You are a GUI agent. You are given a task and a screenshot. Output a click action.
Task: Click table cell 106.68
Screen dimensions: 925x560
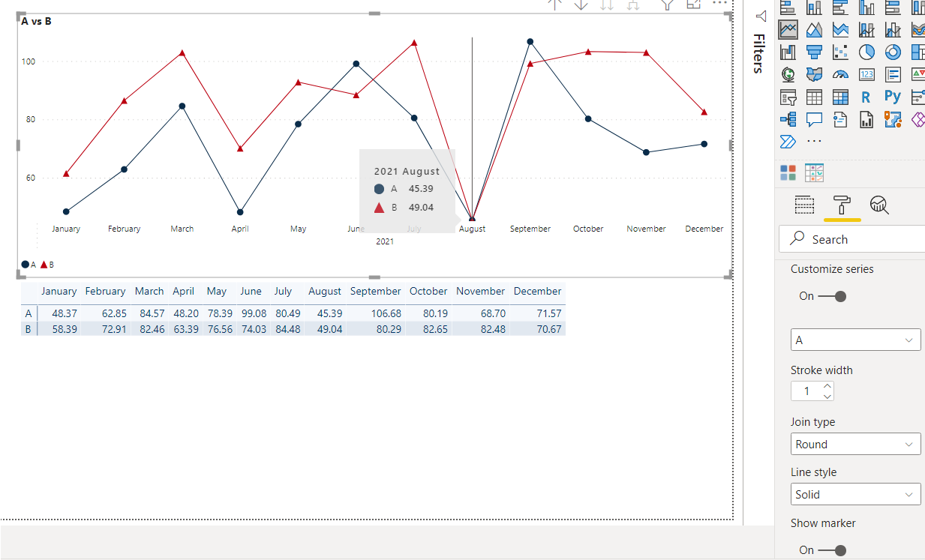(386, 314)
